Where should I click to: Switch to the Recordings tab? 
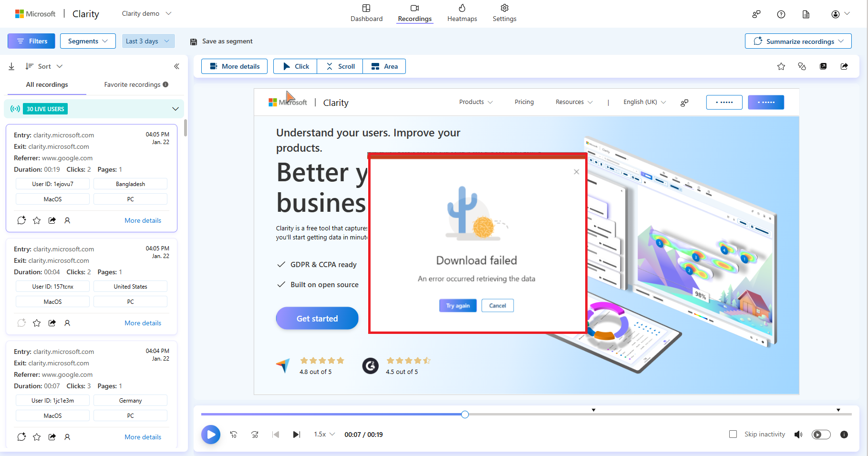pos(414,13)
